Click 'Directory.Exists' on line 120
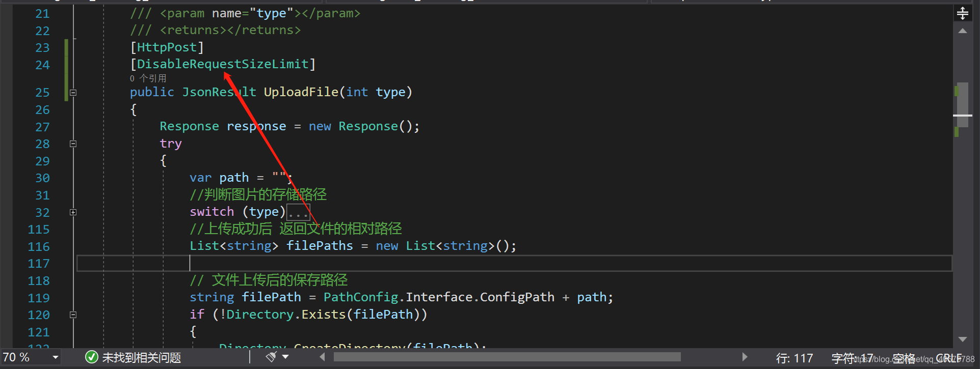This screenshot has width=980, height=369. click(286, 315)
